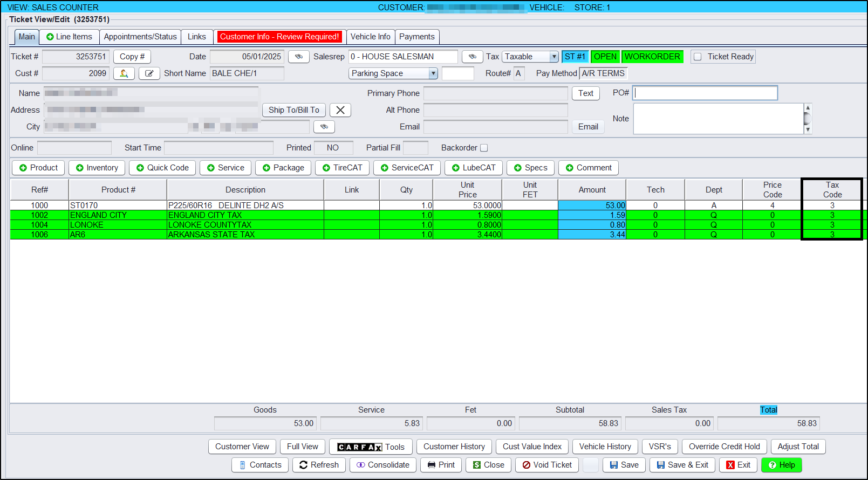The width and height of the screenshot is (868, 480).
Task: Click the edit customer pencil icon
Action: tap(149, 73)
